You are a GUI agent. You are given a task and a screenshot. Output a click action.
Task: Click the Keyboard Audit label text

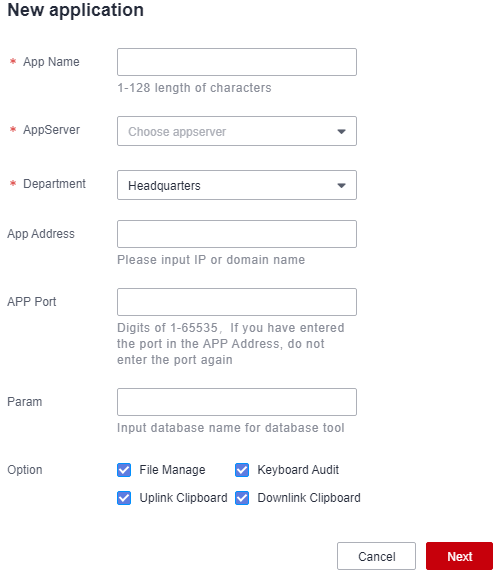tap(298, 470)
